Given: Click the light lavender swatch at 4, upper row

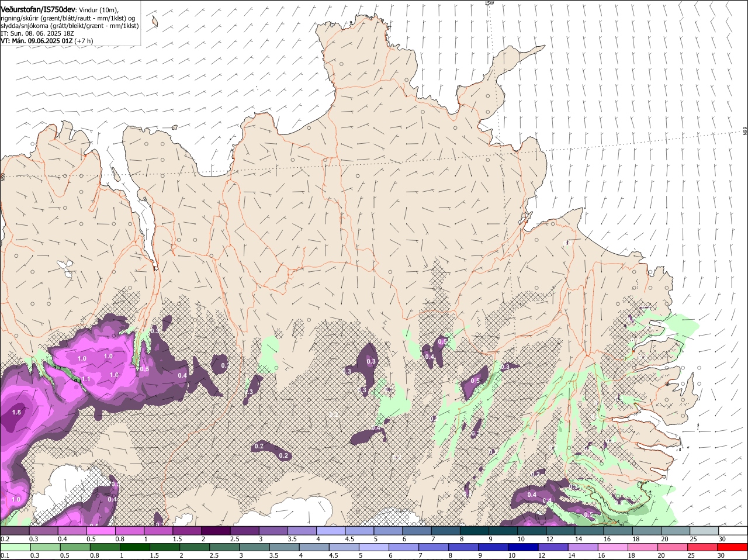Looking at the screenshot, I should (330, 531).
